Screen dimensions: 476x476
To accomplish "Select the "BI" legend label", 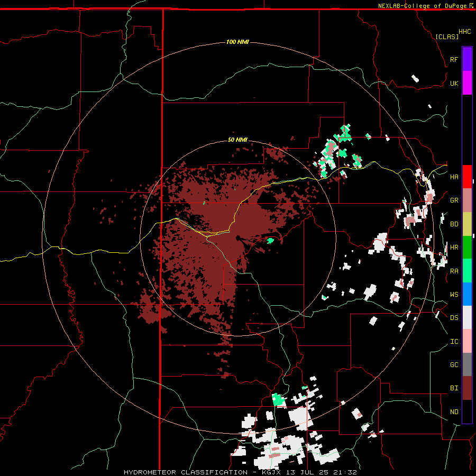I will click(x=454, y=388).
